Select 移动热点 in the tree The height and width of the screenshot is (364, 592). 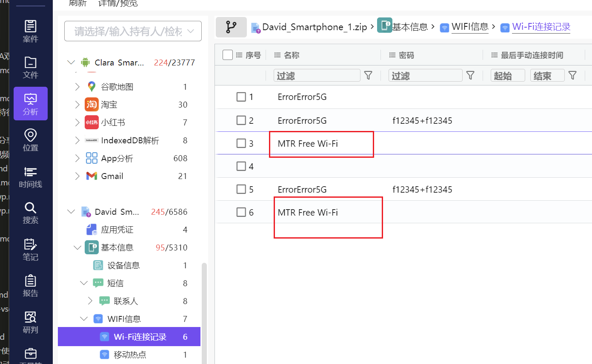tap(131, 355)
